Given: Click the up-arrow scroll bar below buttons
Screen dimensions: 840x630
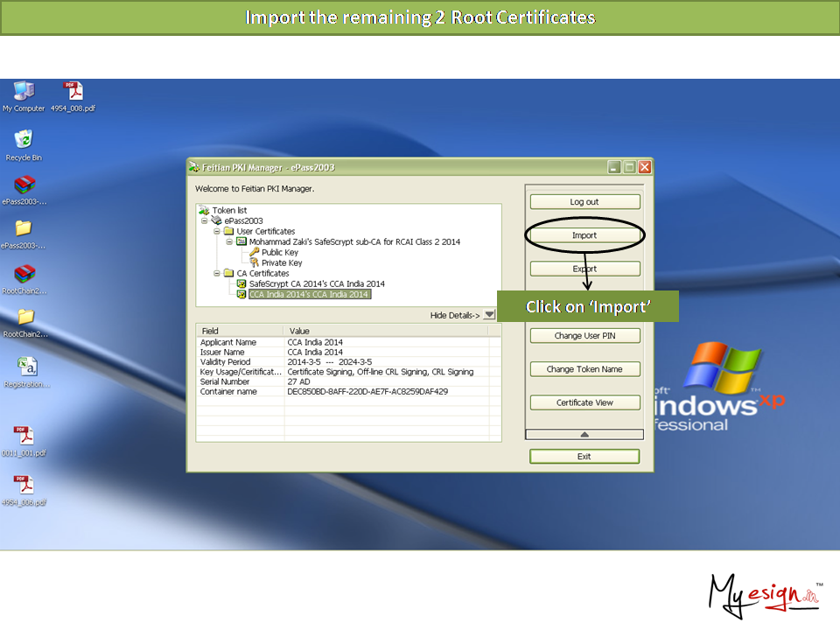Looking at the screenshot, I should click(584, 434).
